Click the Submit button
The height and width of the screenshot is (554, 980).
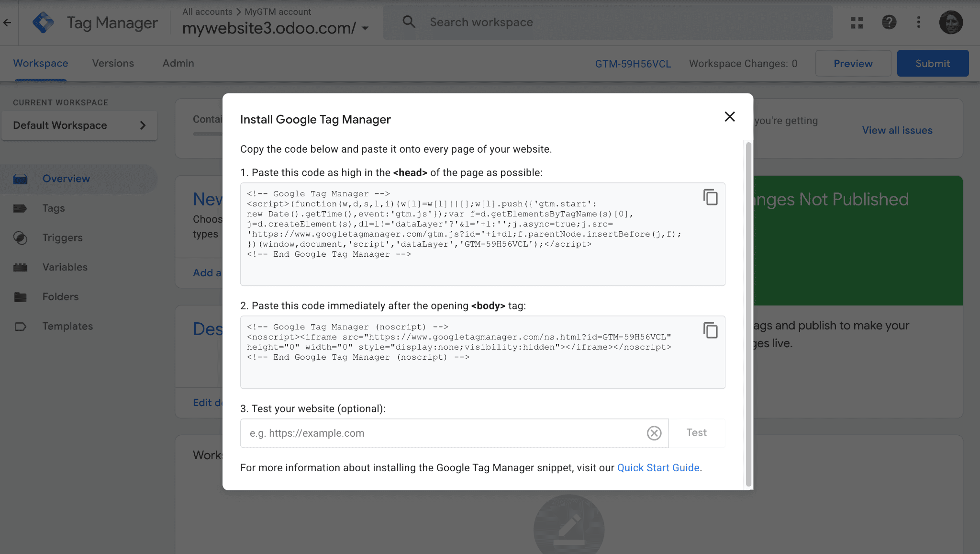tap(932, 63)
